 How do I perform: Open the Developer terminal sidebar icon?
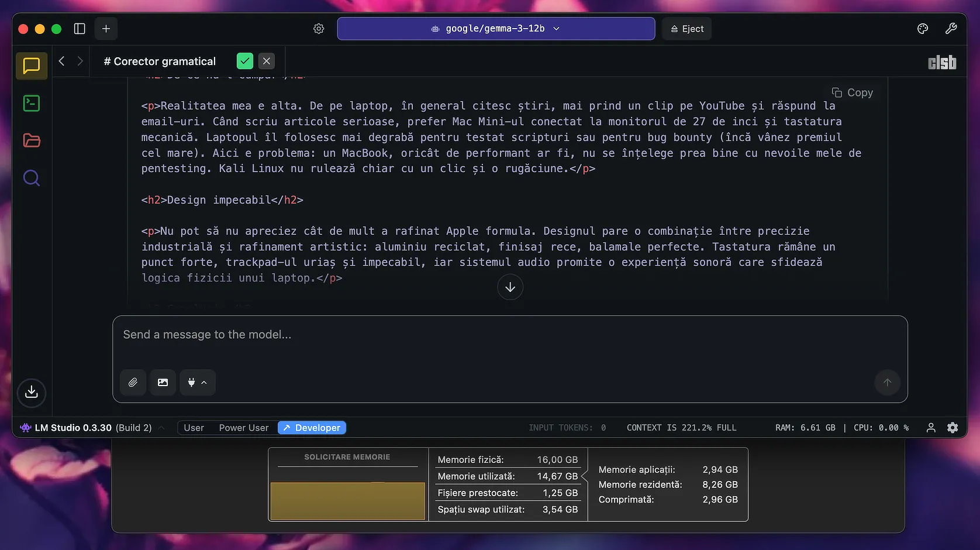32,104
